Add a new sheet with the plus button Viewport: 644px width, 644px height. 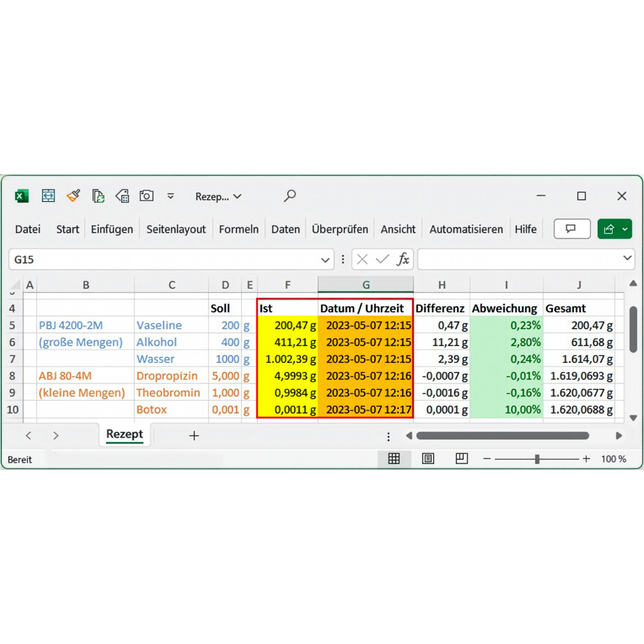point(194,435)
